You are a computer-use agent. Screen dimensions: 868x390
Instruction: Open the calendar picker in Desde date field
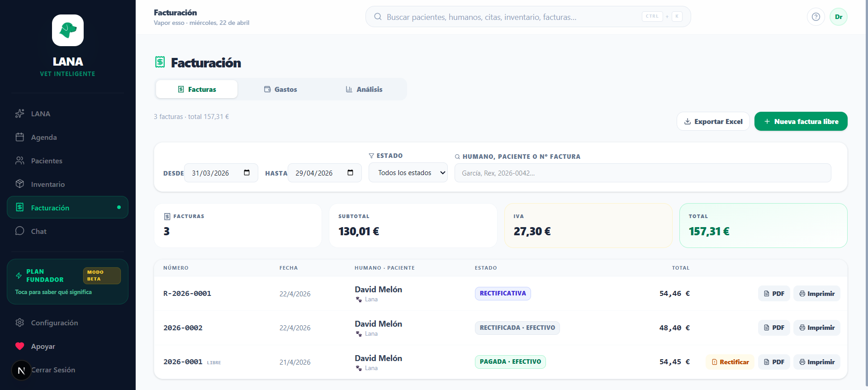(x=247, y=173)
